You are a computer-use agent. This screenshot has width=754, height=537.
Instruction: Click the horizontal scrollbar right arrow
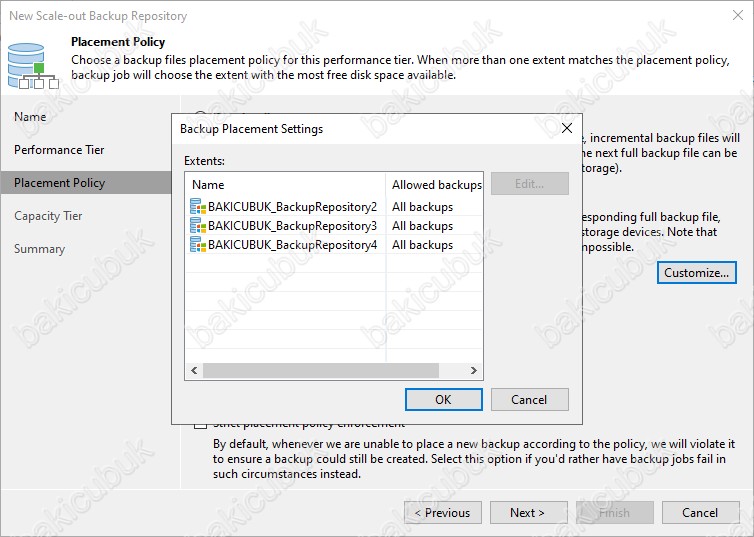474,370
